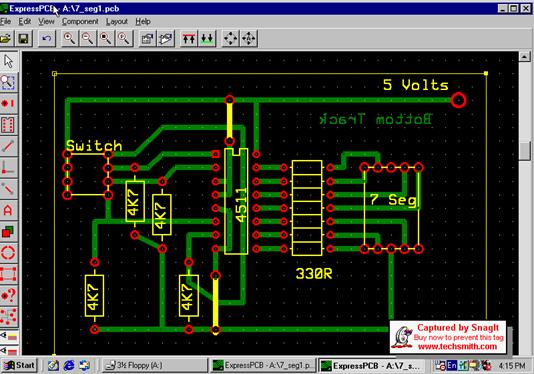Undo the last action using the blue arrow
The width and height of the screenshot is (534, 374).
pos(47,38)
